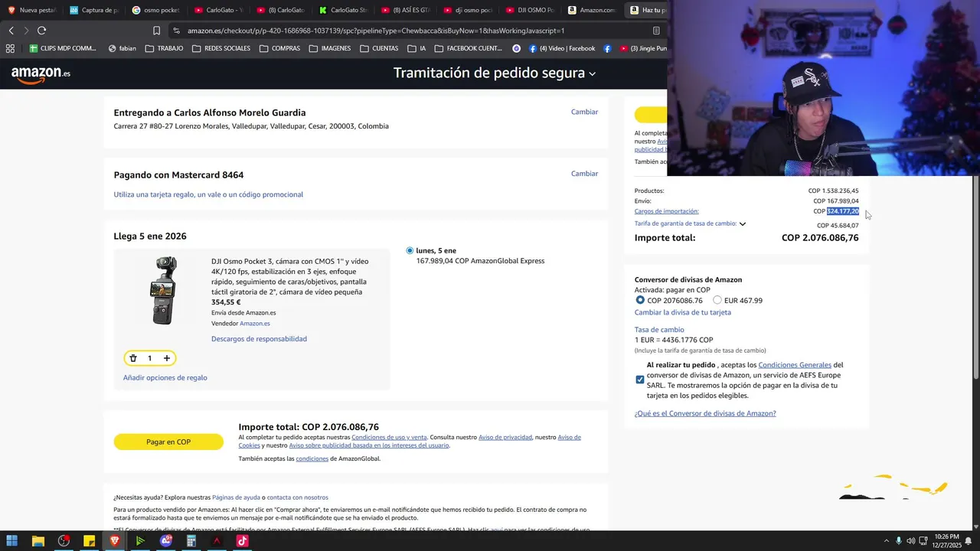This screenshot has width=980, height=551.
Task: Switch to the dji osmo pocket YouTube tab
Action: [x=468, y=10]
